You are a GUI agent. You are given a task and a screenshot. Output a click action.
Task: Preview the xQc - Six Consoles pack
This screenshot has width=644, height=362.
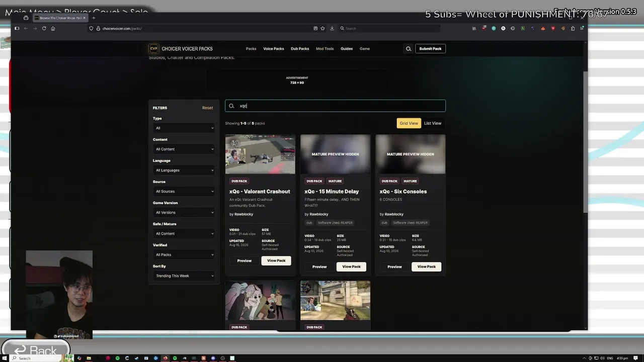tap(394, 266)
